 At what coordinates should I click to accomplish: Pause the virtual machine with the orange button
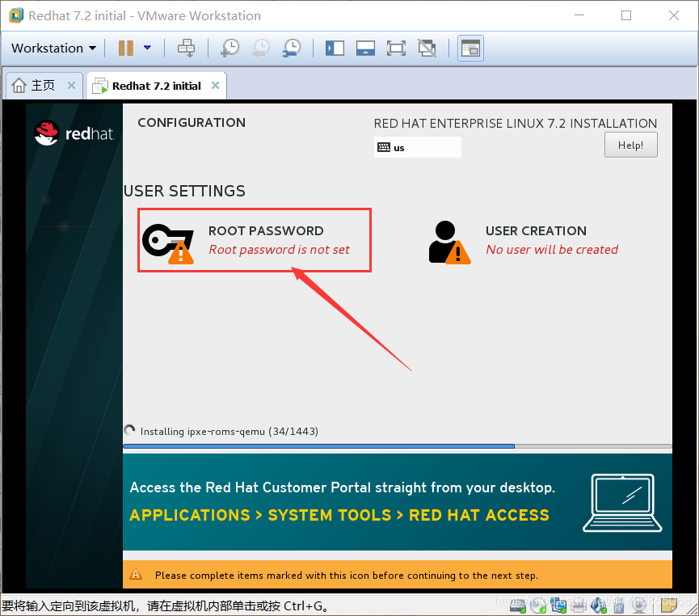point(126,48)
